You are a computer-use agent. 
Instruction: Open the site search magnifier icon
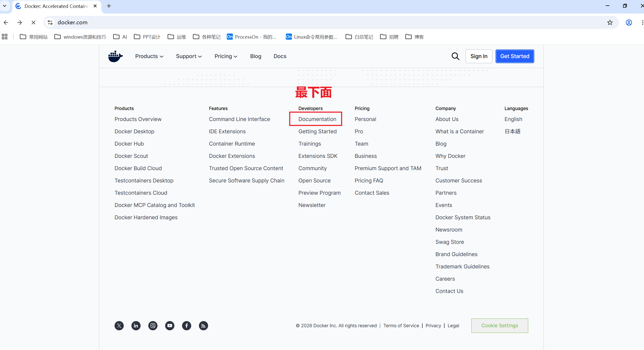(455, 56)
